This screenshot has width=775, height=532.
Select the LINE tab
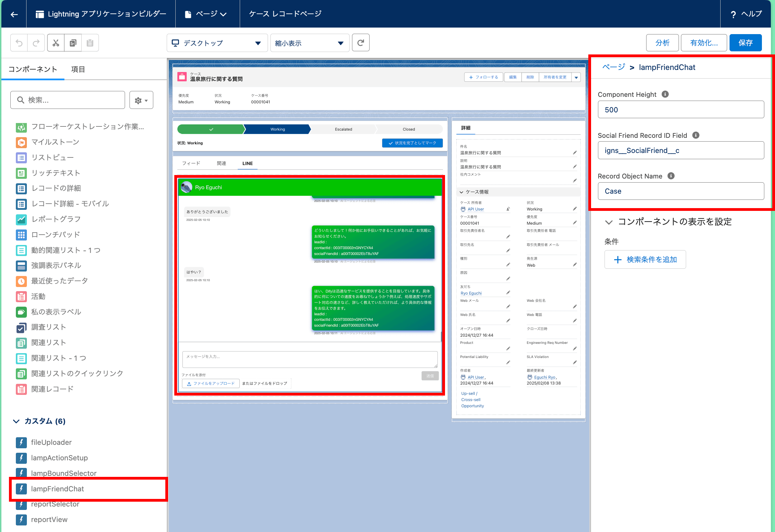coord(248,163)
